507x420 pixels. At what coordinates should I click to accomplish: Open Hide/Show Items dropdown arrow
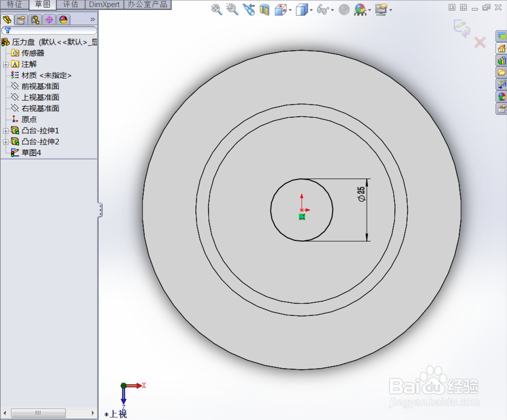point(333,10)
